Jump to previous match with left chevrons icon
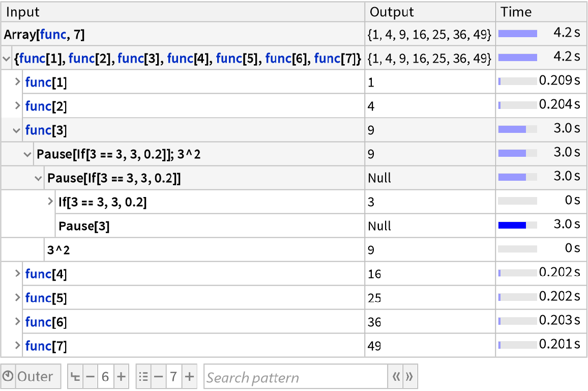 (x=397, y=377)
